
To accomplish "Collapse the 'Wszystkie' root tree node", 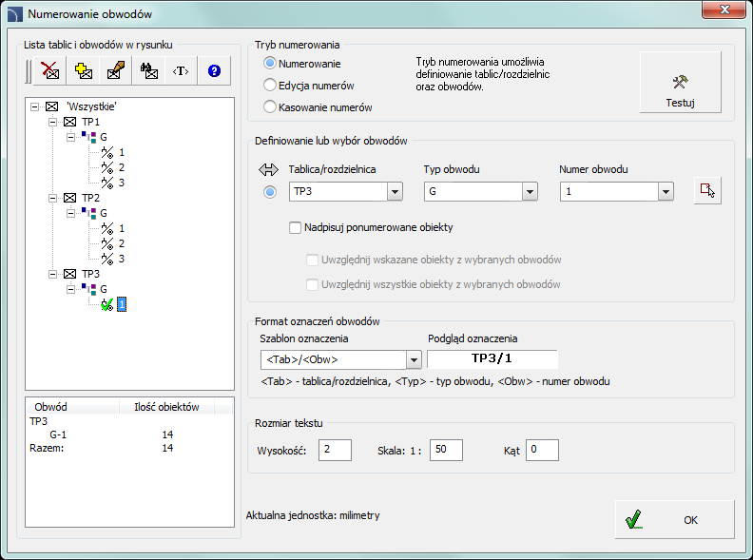I will (x=34, y=106).
